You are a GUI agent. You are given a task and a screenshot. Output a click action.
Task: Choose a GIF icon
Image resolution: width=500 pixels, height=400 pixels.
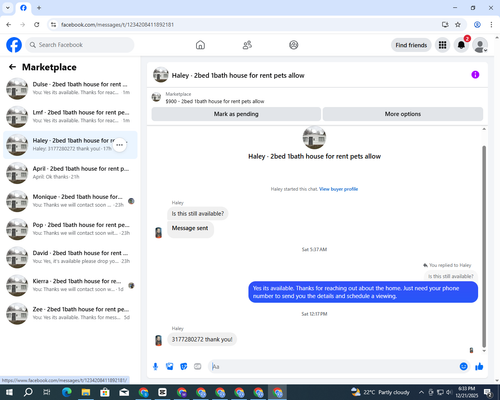click(x=198, y=367)
